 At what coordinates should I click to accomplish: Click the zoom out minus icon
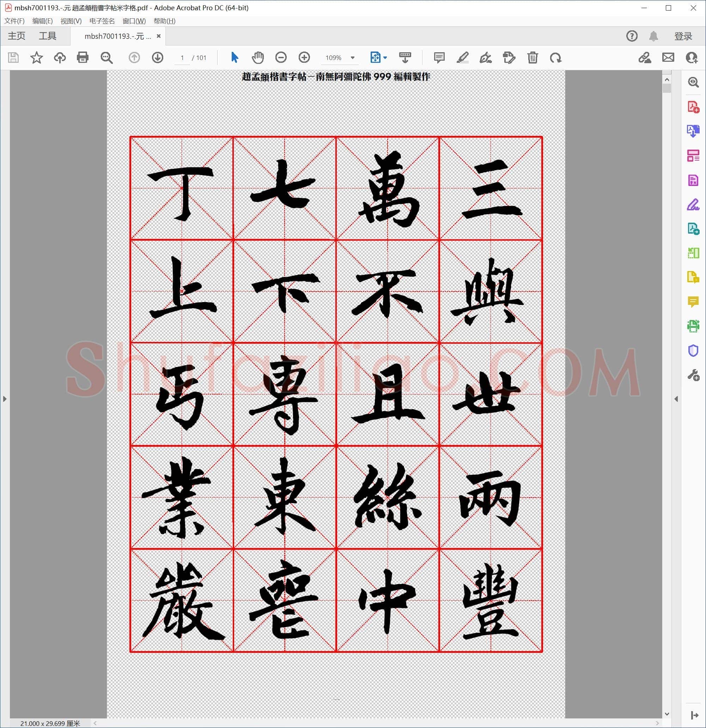point(281,58)
